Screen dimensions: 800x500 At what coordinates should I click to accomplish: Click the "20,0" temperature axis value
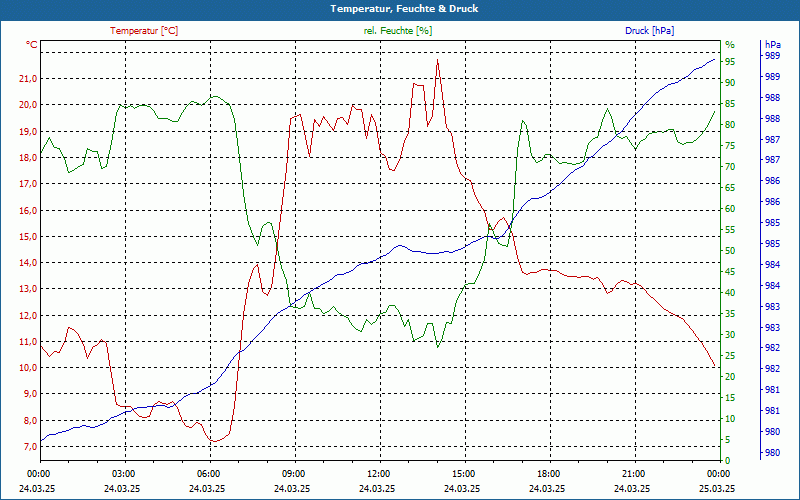click(28, 105)
